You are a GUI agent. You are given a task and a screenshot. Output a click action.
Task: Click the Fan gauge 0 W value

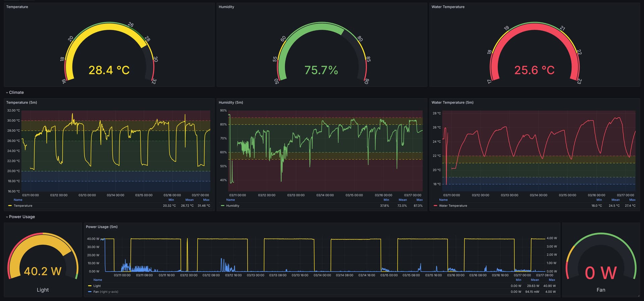click(x=601, y=273)
